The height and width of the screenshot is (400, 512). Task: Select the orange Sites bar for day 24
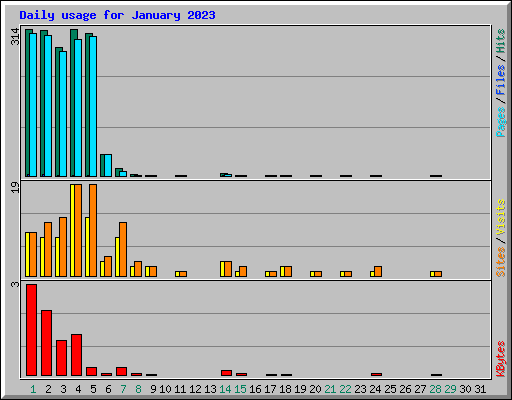[x=378, y=271]
